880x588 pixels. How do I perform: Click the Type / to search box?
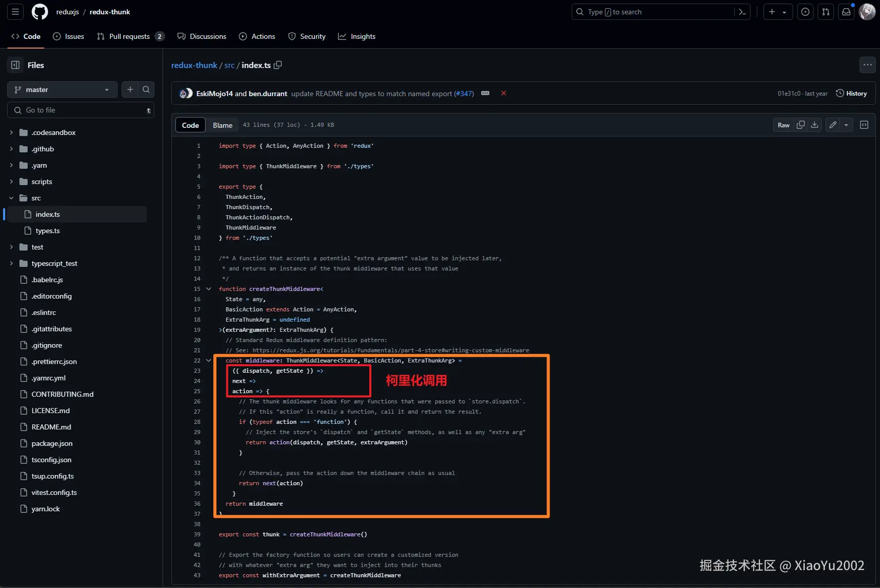point(653,12)
